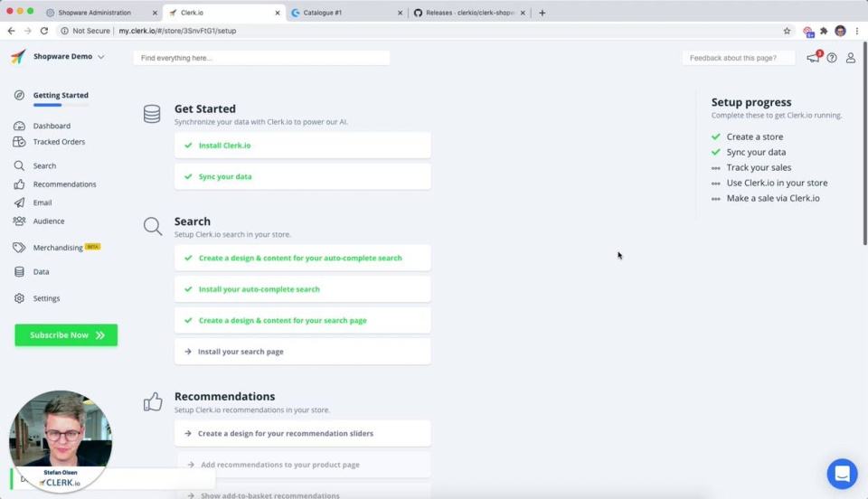Open the notifications megaphone icon

pos(813,58)
